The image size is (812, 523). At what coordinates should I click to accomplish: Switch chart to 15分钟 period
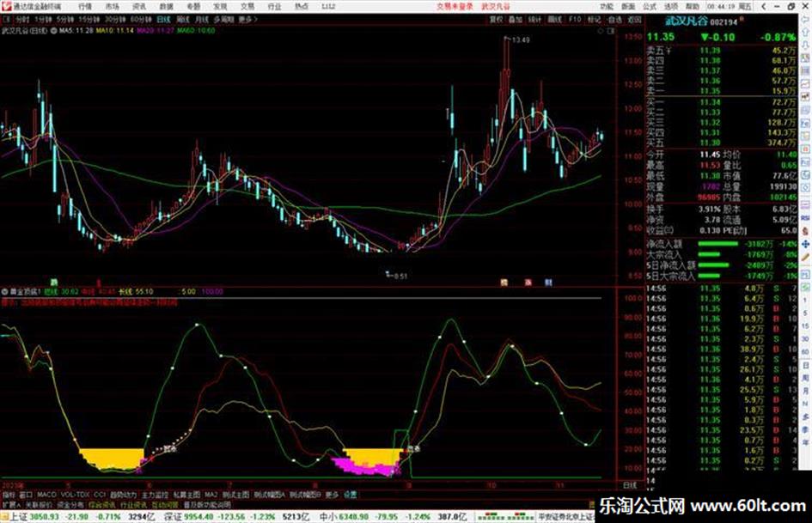click(89, 19)
